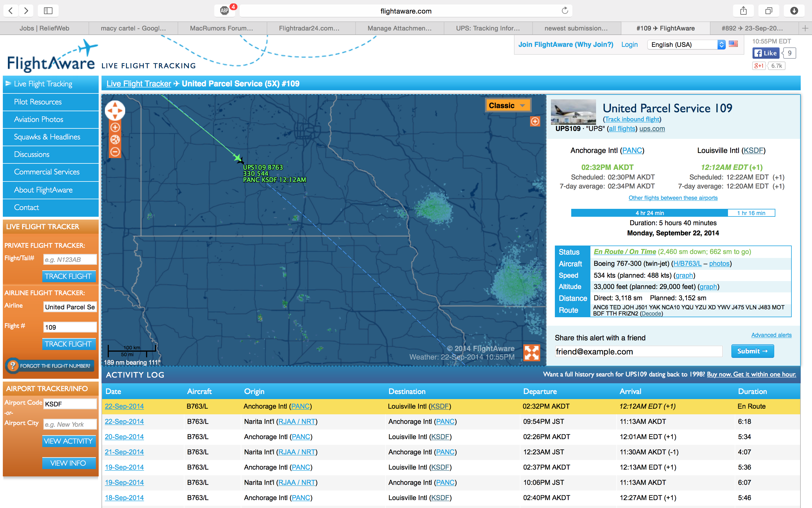The width and height of the screenshot is (812, 508).
Task: Show all tabs overview icon
Action: pos(769,11)
